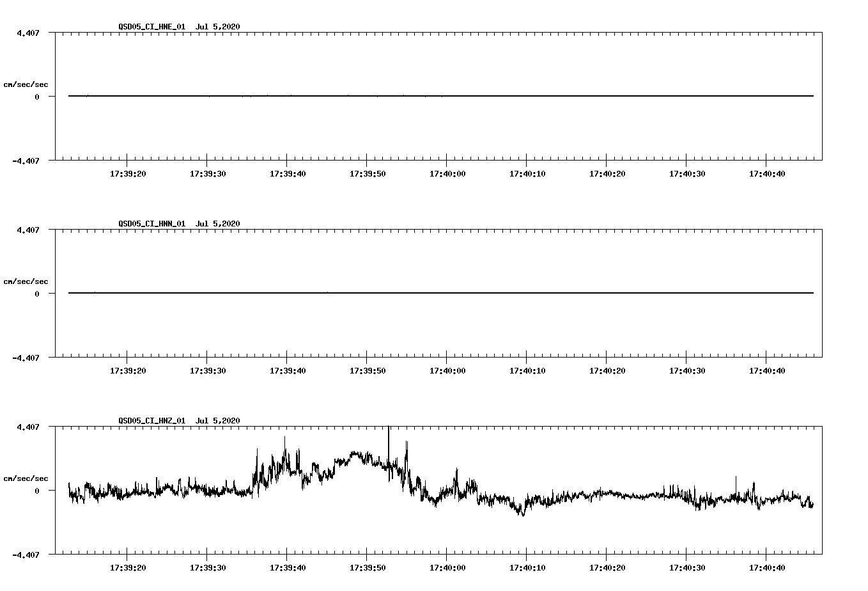Click 17:40:40 time label on HNZ axis
This screenshot has height=591, width=868.
(x=767, y=567)
